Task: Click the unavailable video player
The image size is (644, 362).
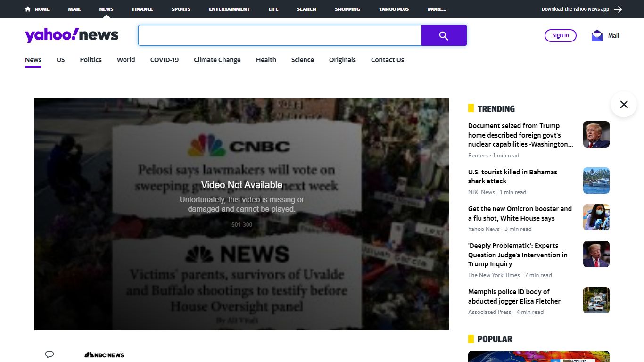Action: click(x=242, y=214)
